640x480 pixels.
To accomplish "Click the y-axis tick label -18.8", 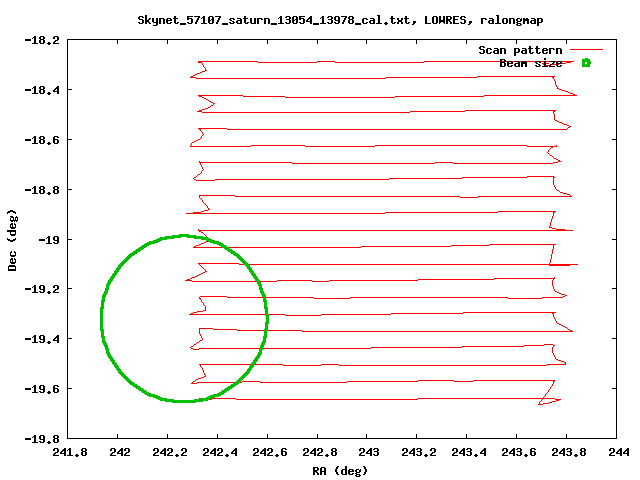I will pos(42,190).
